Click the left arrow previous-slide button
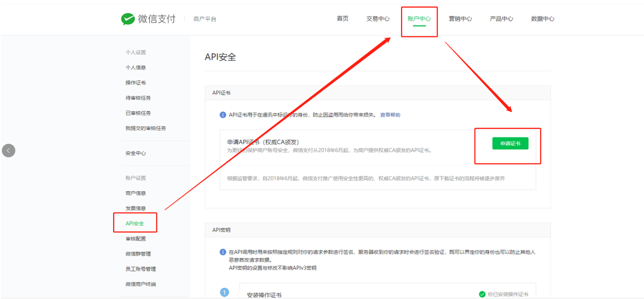 tap(8, 151)
